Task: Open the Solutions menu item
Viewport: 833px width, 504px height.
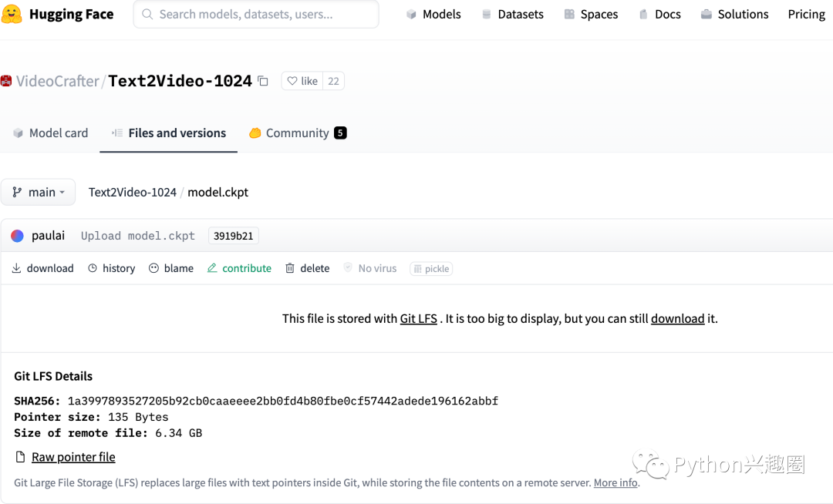Action: pyautogui.click(x=735, y=15)
